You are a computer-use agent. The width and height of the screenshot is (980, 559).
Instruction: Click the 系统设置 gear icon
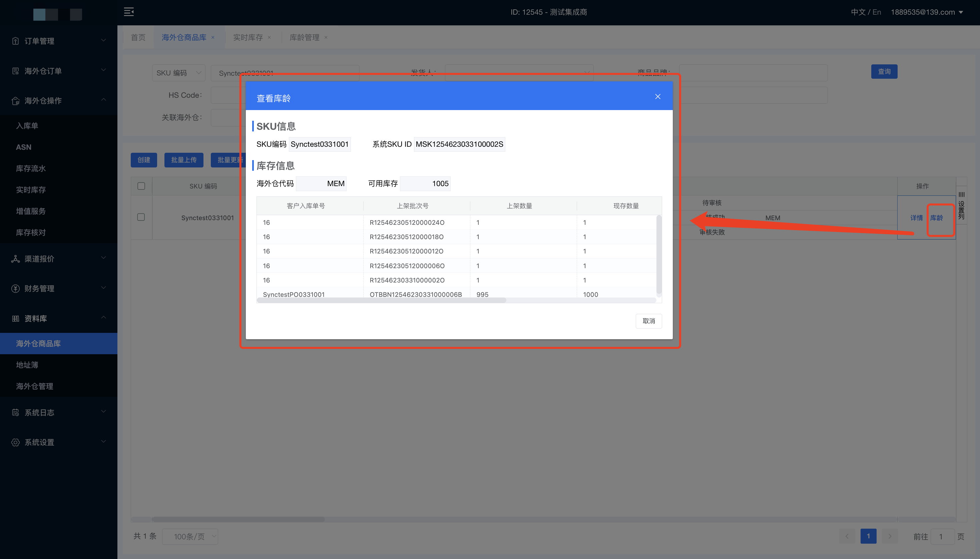pos(15,442)
